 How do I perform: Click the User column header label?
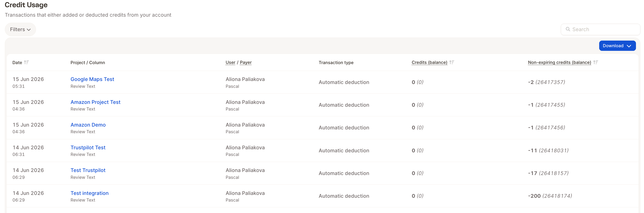(x=231, y=62)
